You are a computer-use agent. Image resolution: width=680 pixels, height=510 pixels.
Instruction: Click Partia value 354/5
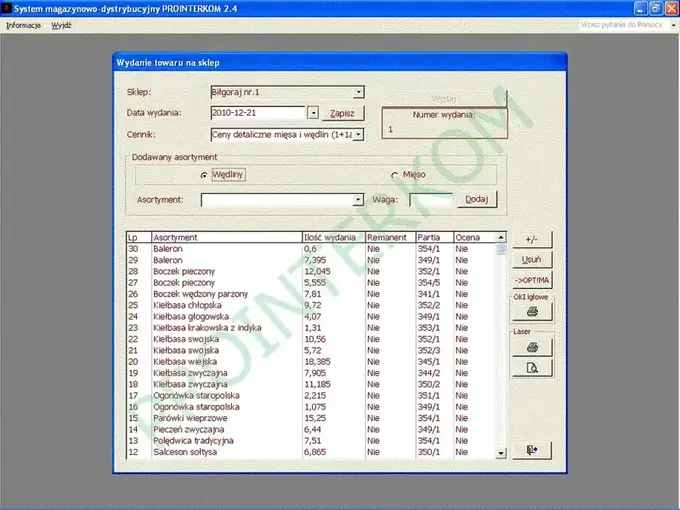(429, 283)
